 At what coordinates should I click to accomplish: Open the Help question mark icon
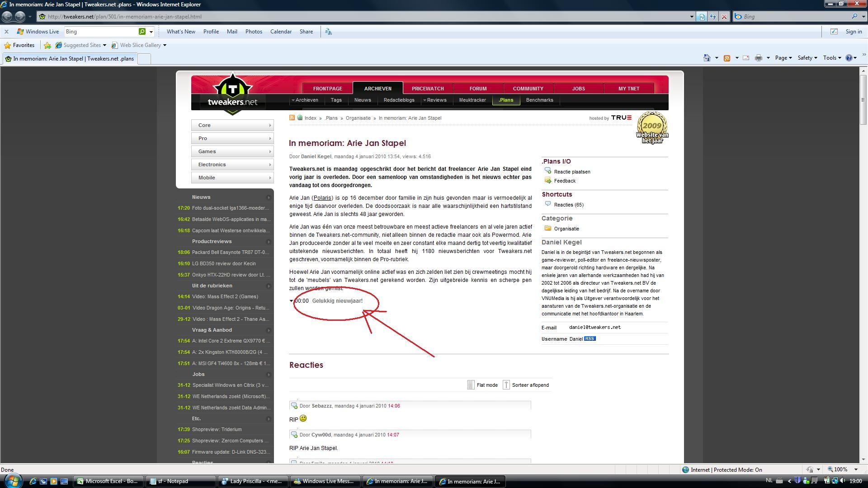(849, 58)
